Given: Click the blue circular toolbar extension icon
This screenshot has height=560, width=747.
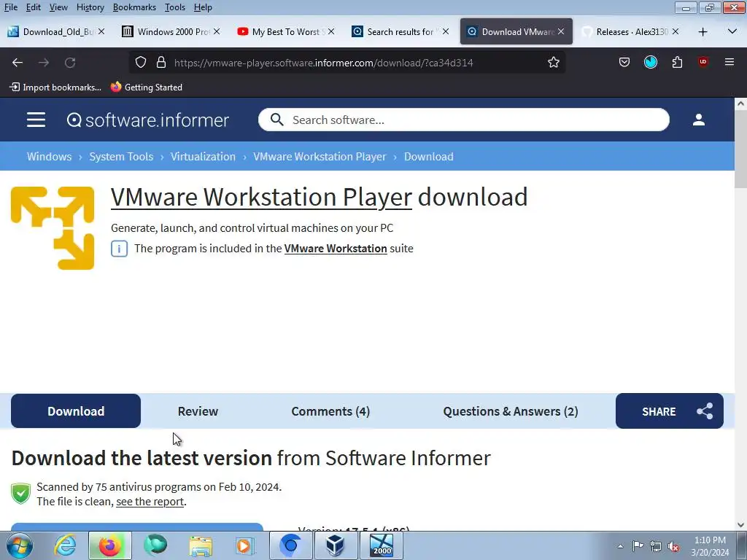Looking at the screenshot, I should (x=650, y=63).
